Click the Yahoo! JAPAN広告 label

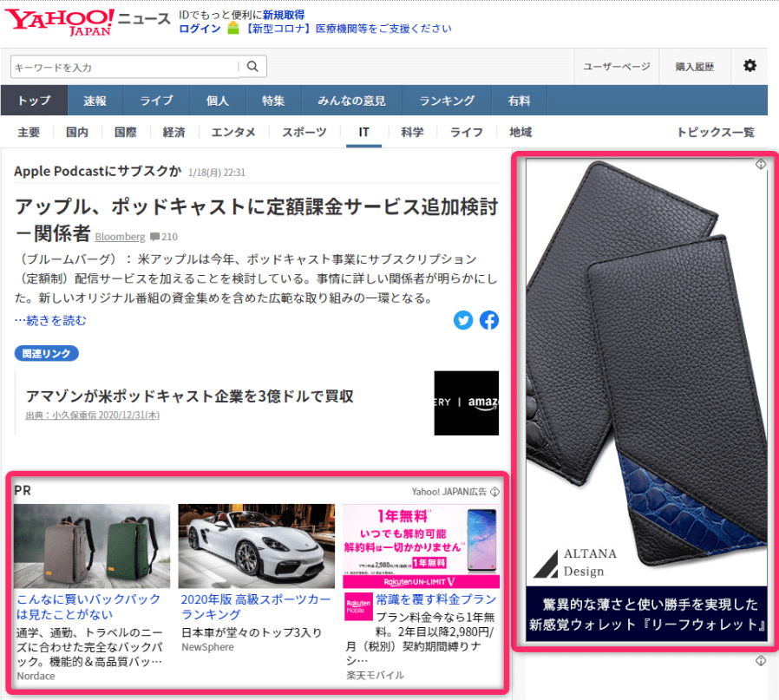[x=449, y=492]
